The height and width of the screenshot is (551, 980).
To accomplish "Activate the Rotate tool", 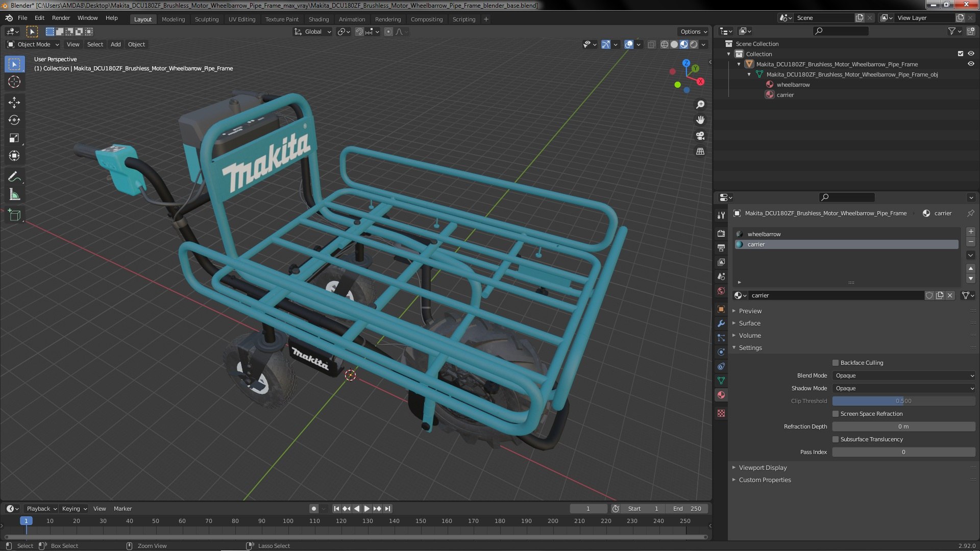I will 14,120.
